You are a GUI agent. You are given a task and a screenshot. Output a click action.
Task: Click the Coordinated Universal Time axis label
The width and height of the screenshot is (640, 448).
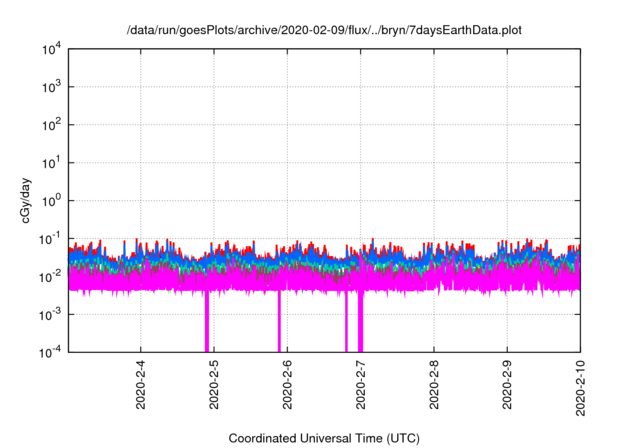(324, 439)
